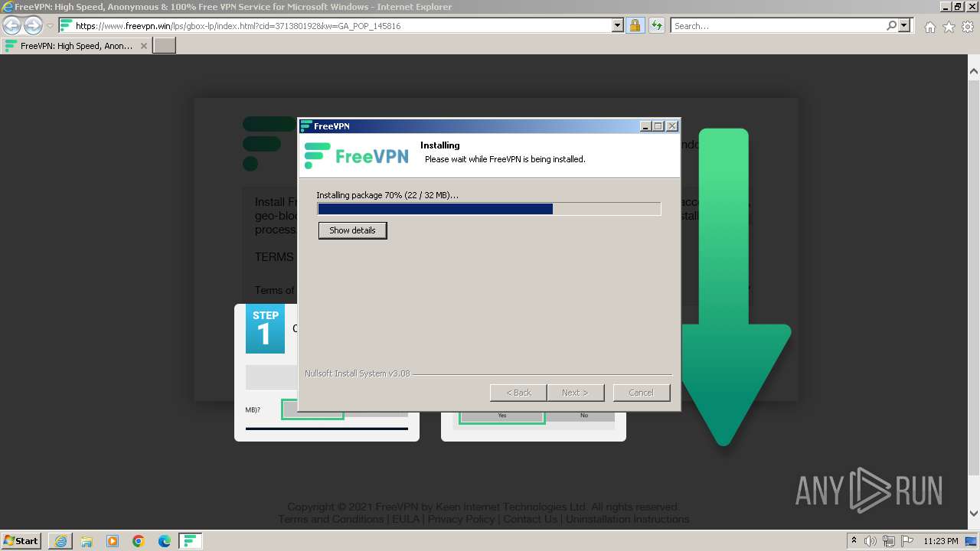Open Favorites star icon
This screenshot has height=551, width=980.
point(949,27)
